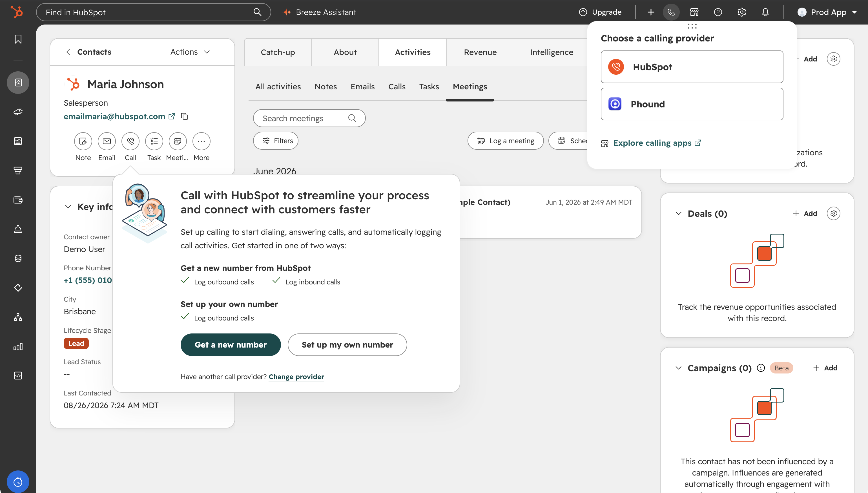Collapse the Deals (0) card
The width and height of the screenshot is (868, 493).
pyautogui.click(x=678, y=214)
